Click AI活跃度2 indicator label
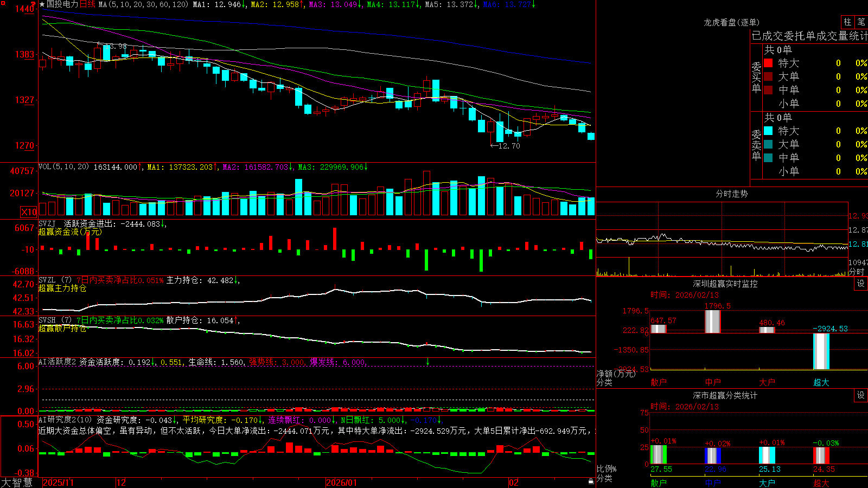868x488 pixels. click(58, 362)
